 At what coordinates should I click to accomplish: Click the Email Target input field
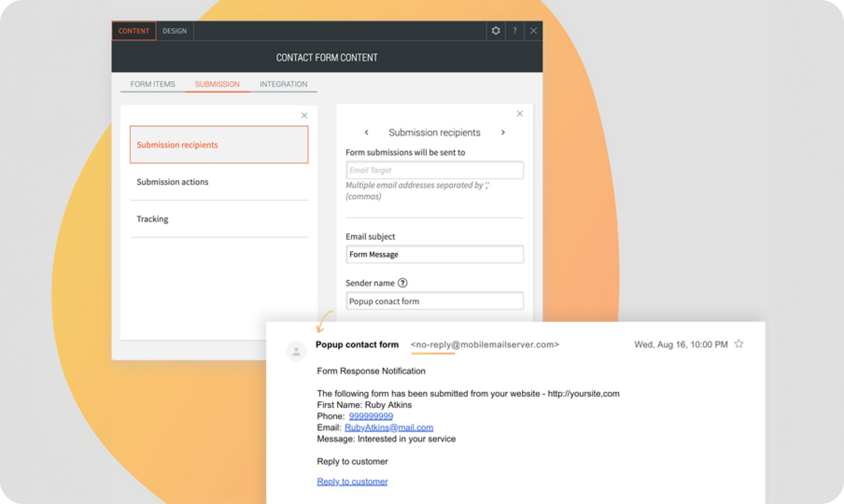(x=435, y=170)
